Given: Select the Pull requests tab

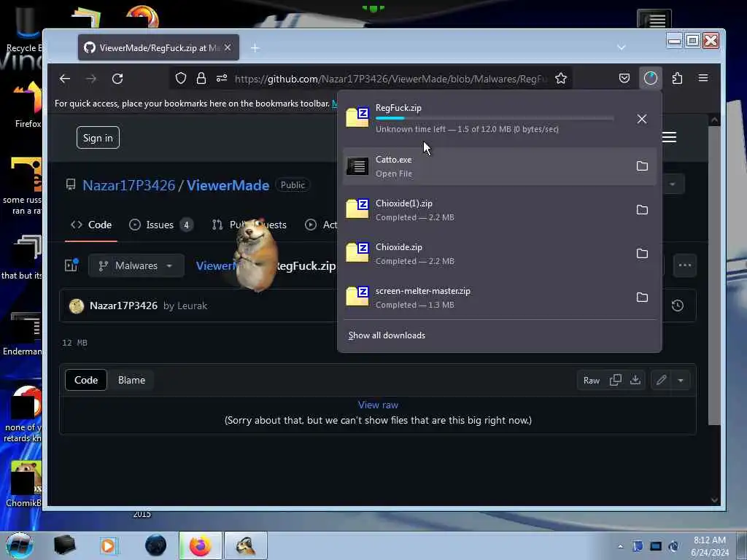Looking at the screenshot, I should [249, 225].
